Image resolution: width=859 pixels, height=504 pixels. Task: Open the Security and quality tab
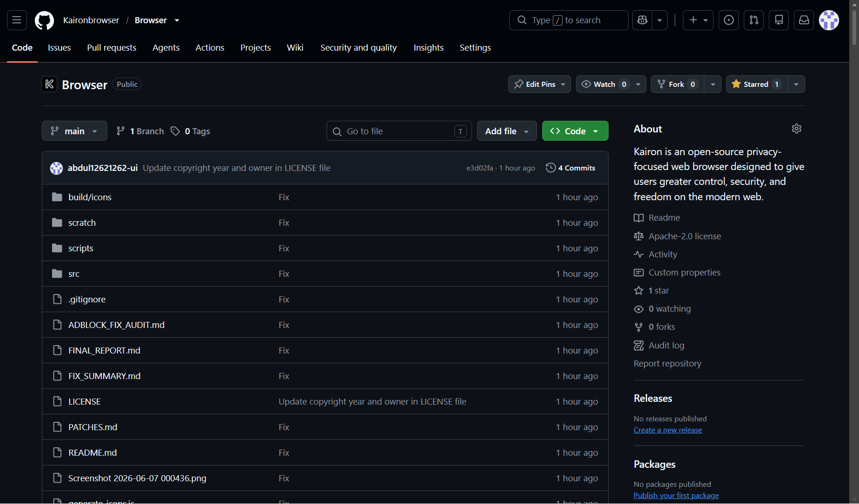(x=359, y=47)
